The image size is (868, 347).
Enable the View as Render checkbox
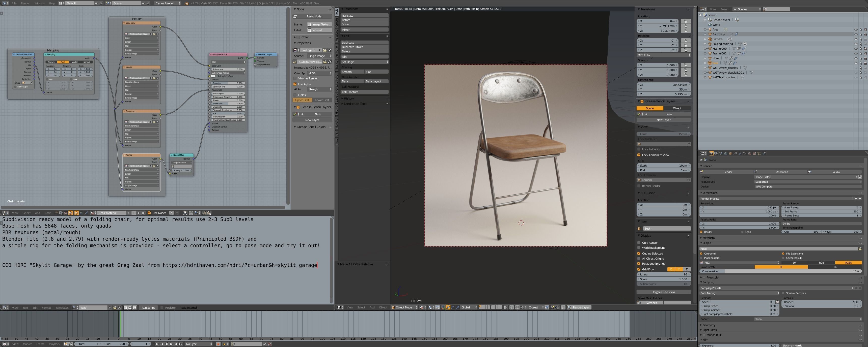click(x=295, y=78)
